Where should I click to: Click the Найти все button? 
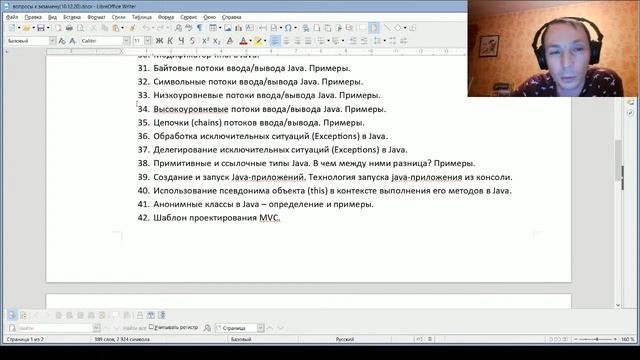[134, 328]
